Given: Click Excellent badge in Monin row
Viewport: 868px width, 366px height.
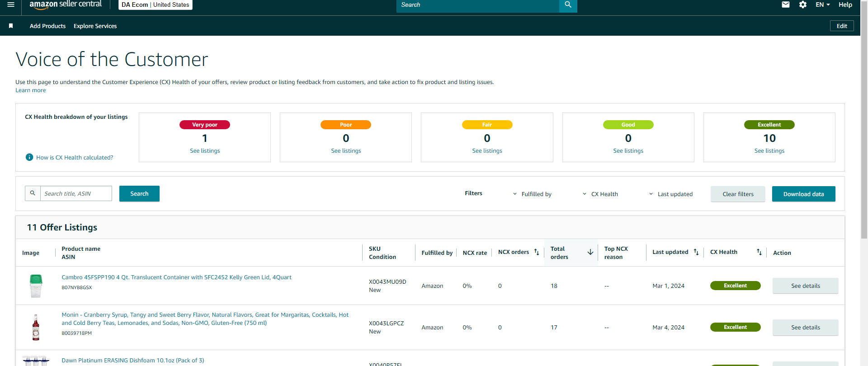Looking at the screenshot, I should (735, 327).
